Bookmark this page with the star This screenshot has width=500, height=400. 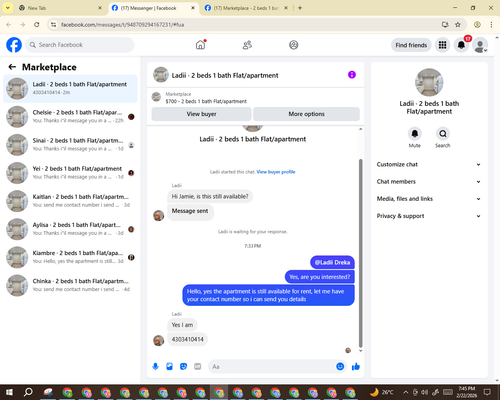[x=458, y=24]
